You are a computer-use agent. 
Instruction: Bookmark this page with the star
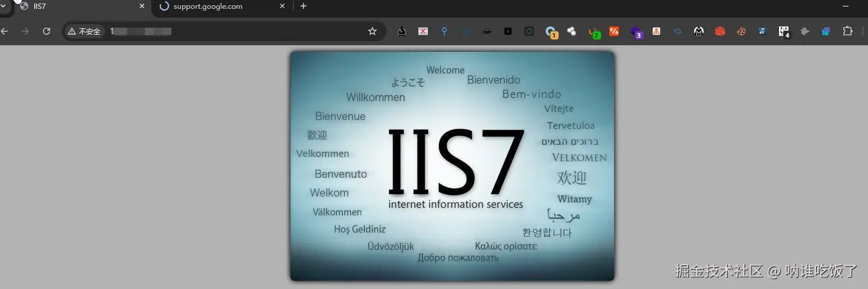[x=372, y=31]
